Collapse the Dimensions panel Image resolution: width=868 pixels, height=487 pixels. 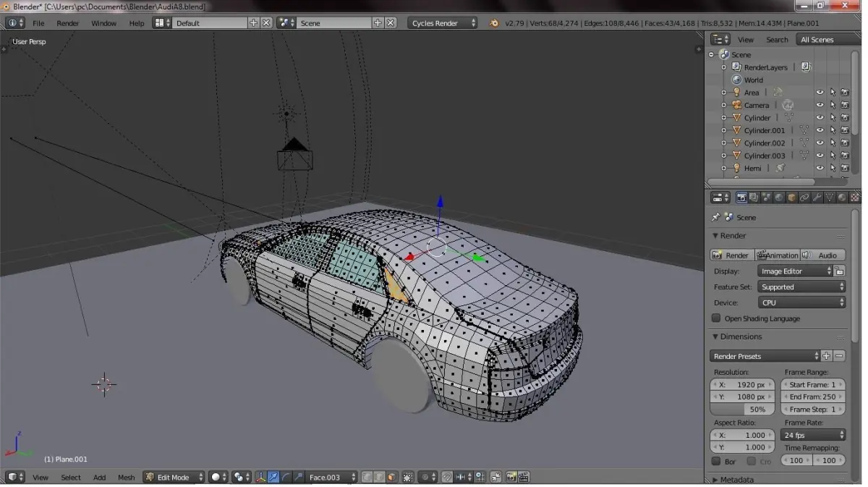715,336
